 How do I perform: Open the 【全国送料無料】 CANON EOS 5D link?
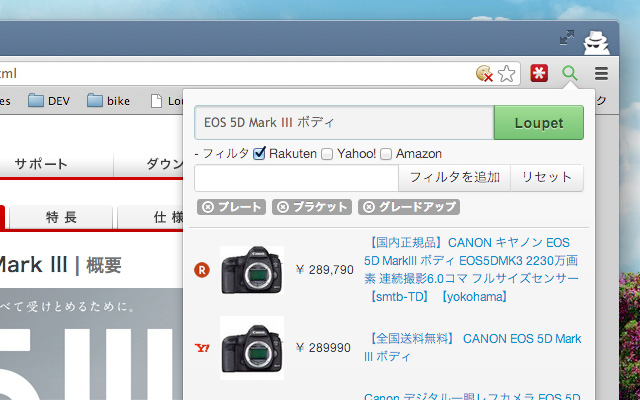point(473,347)
